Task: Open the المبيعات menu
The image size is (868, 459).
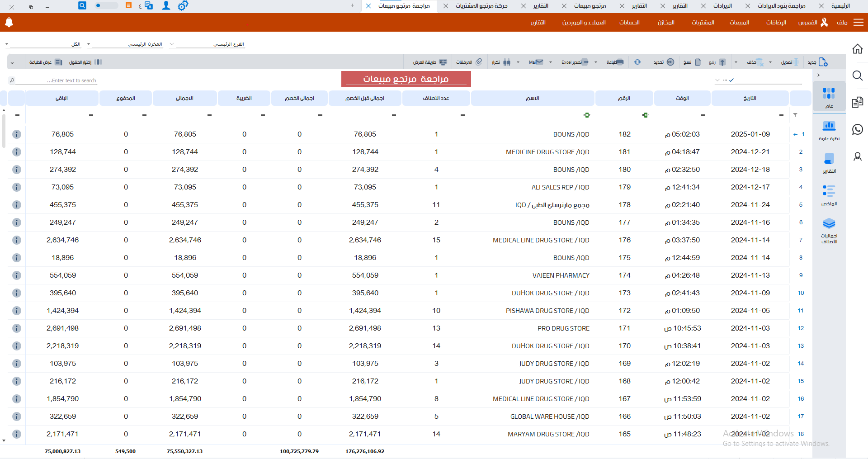Action: 739,23
